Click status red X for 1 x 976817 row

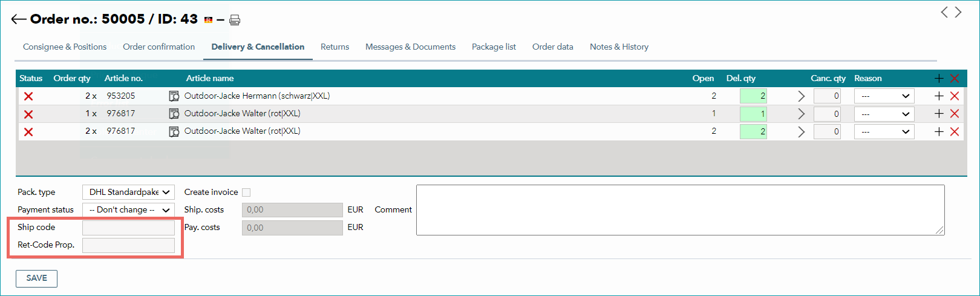pyautogui.click(x=28, y=114)
